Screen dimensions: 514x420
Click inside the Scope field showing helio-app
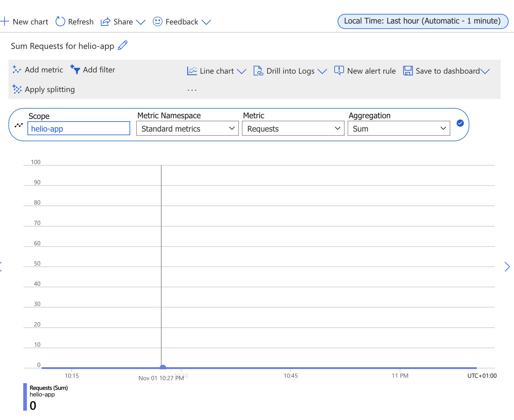(79, 128)
